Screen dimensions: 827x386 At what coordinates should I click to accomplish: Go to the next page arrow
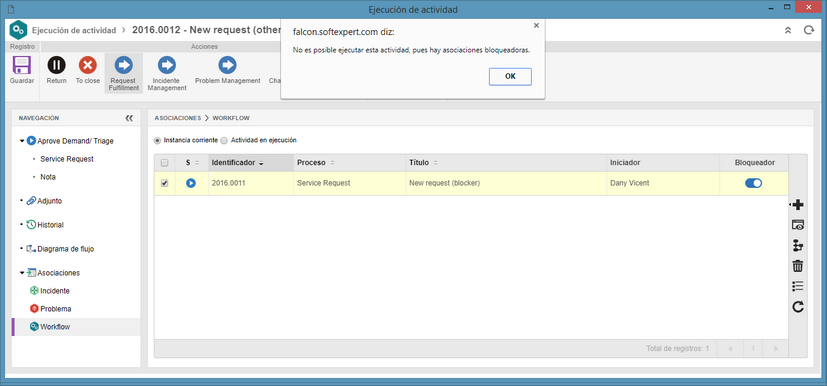click(x=775, y=349)
